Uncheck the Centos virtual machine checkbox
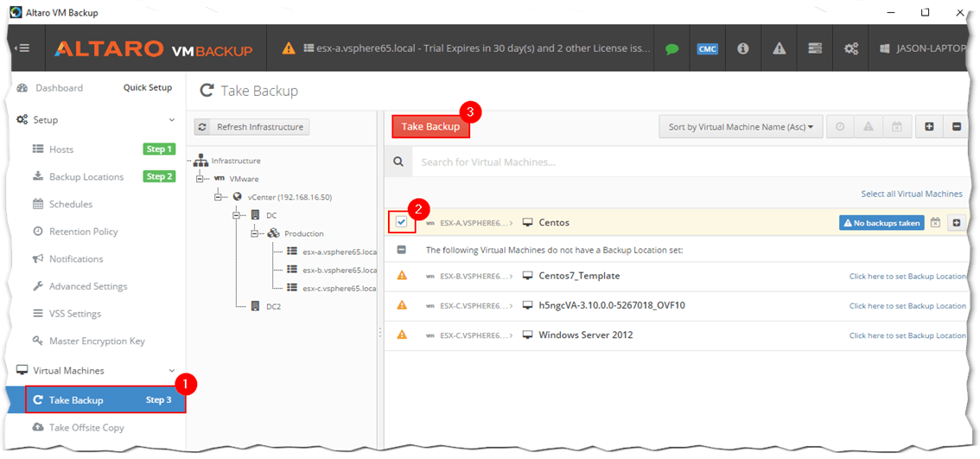 coord(402,222)
